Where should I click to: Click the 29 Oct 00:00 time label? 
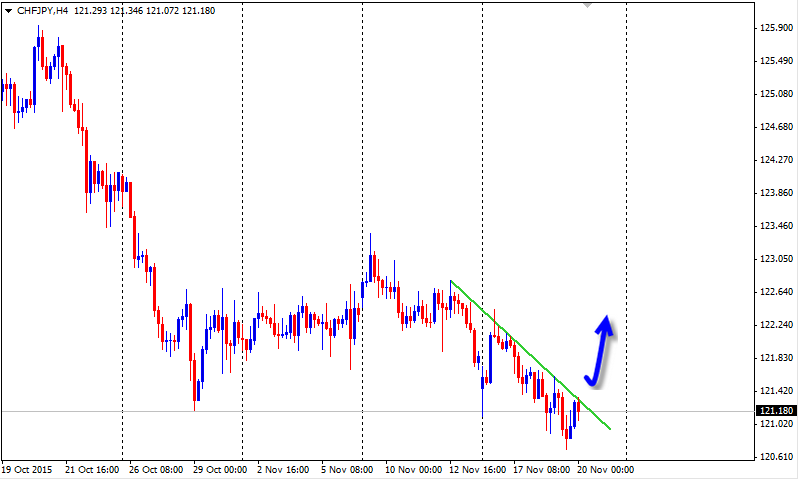(220, 470)
